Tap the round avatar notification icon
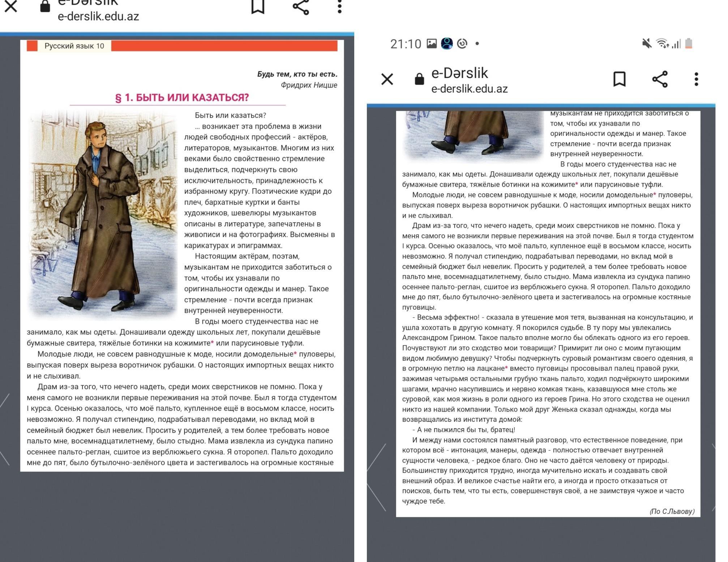728x562 pixels. 447,43
